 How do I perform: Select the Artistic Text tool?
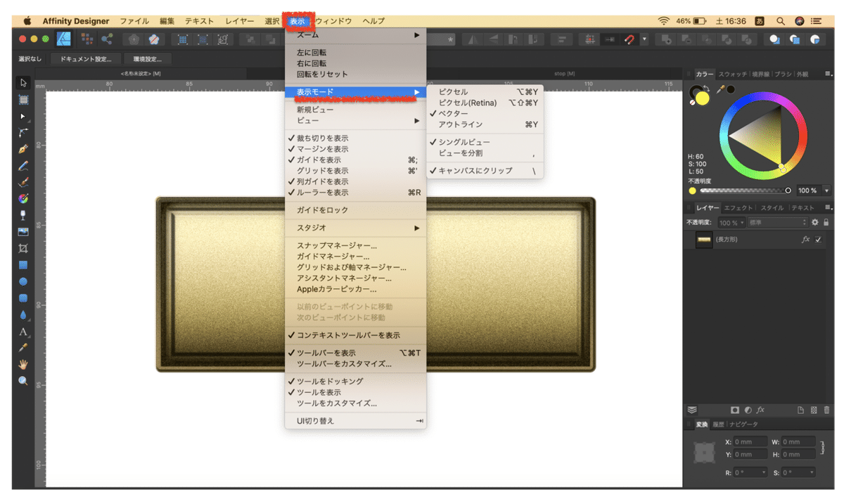[23, 331]
